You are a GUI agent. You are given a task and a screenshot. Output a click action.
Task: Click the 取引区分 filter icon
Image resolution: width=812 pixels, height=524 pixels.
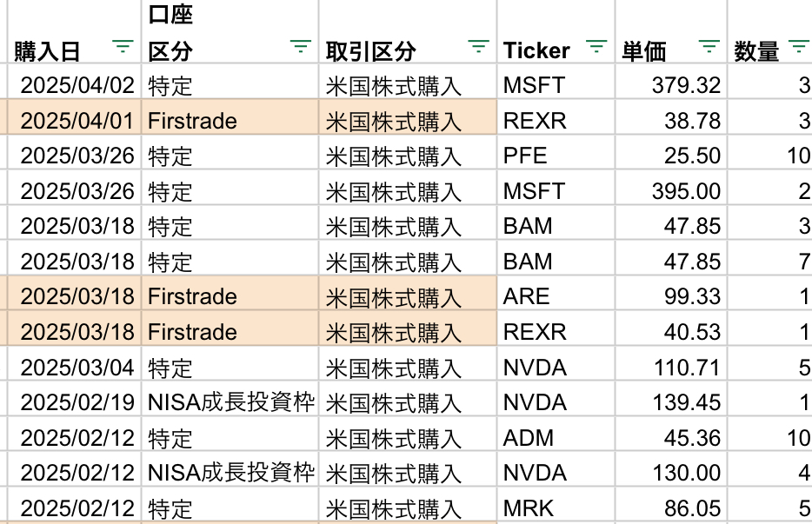point(478,49)
